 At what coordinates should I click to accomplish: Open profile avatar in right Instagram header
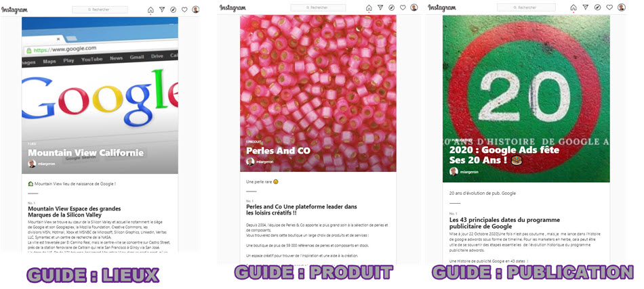tap(622, 7)
